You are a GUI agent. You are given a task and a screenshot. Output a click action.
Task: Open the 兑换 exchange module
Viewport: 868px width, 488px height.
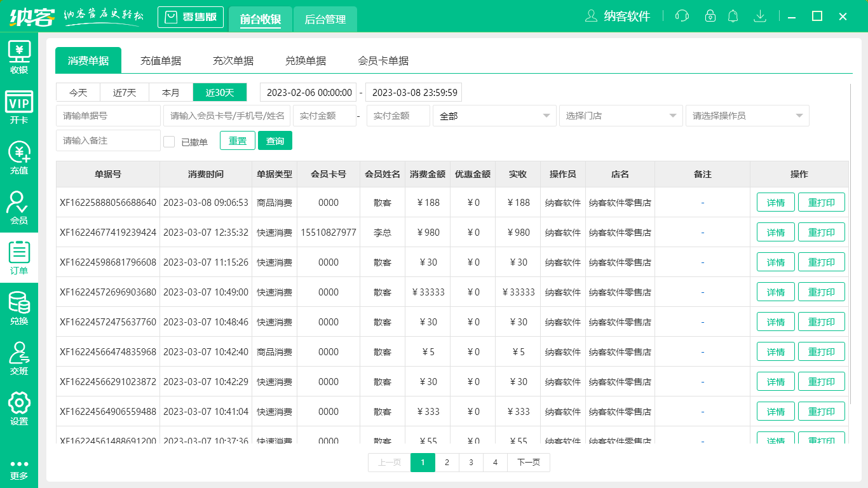coord(19,305)
